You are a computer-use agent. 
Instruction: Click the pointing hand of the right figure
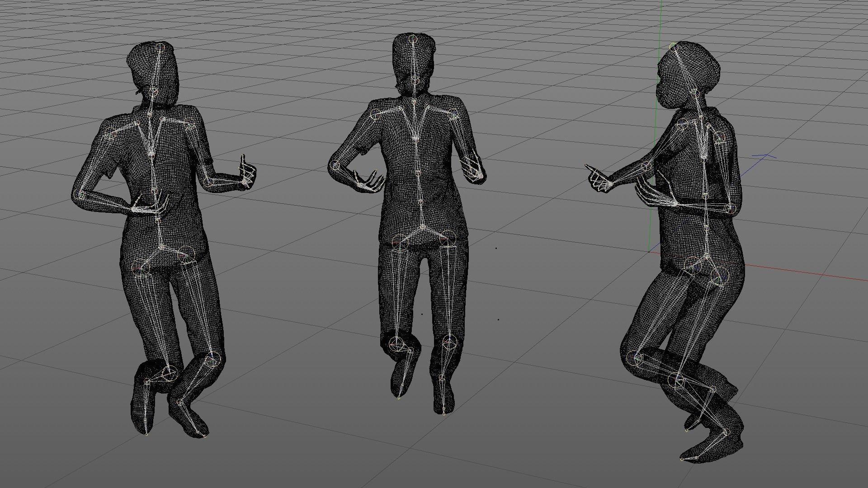click(x=600, y=178)
